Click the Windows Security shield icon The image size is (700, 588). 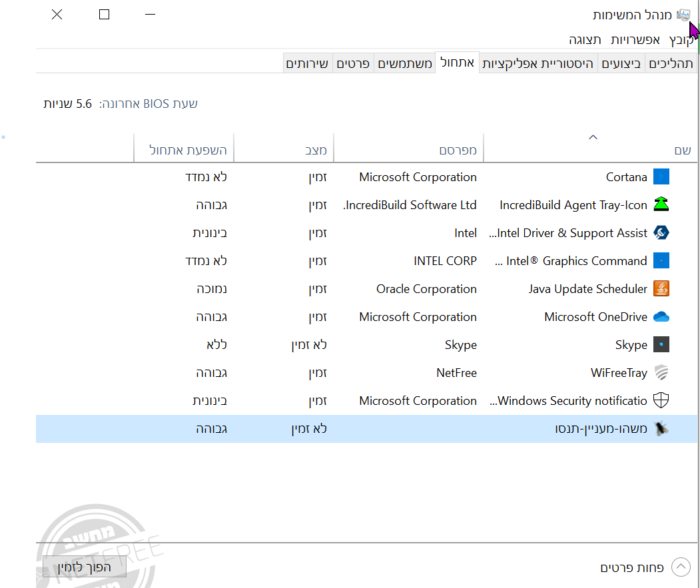click(x=661, y=401)
